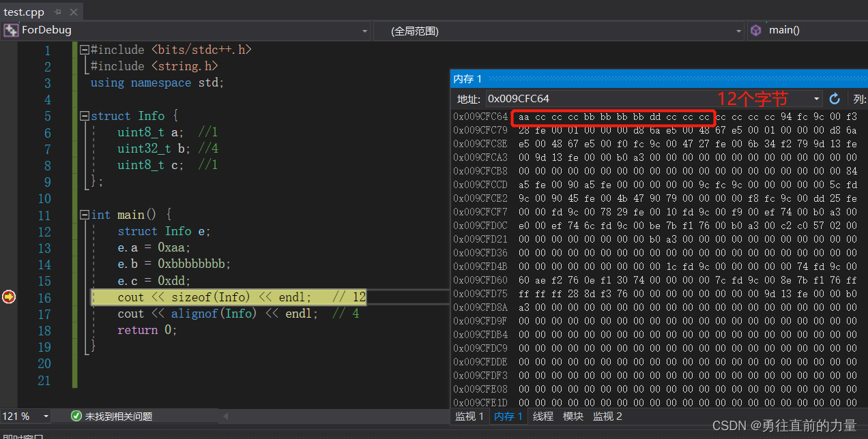Click the 内存 1 panel title bar

(659, 79)
